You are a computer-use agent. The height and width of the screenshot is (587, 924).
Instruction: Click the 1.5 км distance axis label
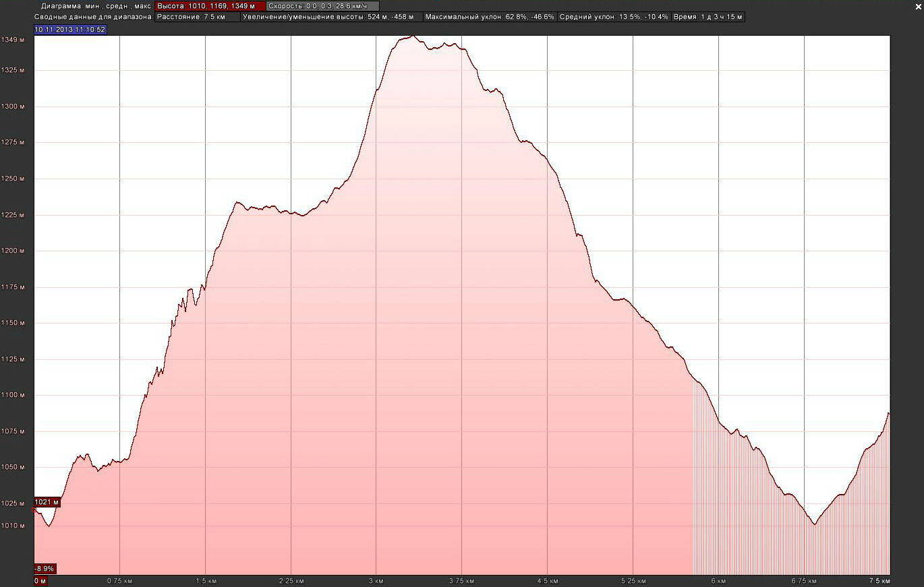(206, 581)
